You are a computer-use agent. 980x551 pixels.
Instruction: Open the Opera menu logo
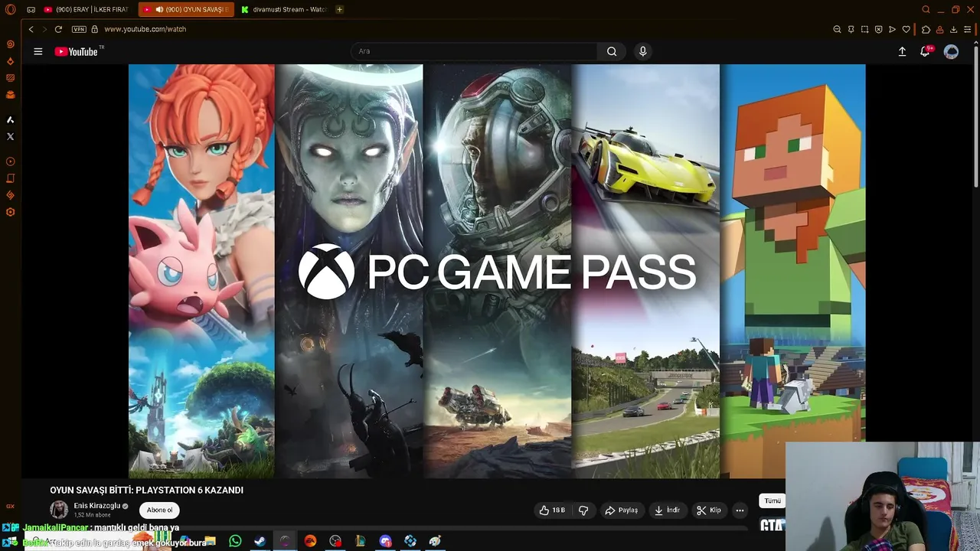[x=11, y=10]
